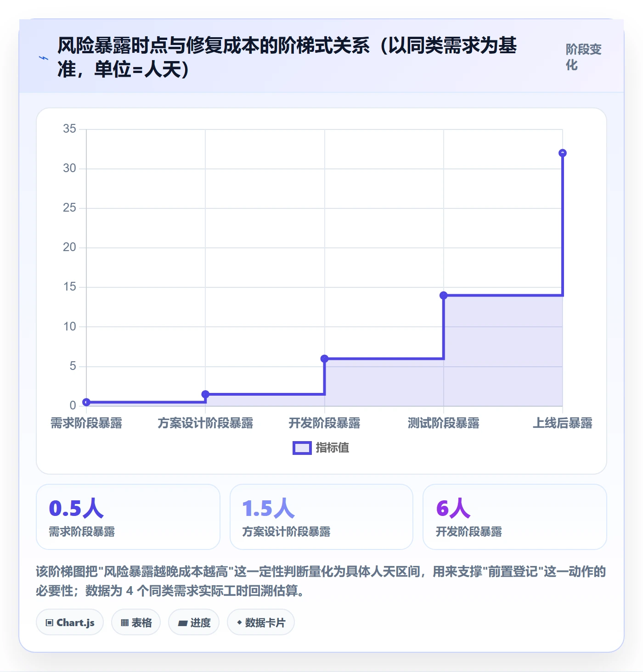Click the description paragraph starting with 该阶梯图把

click(321, 581)
